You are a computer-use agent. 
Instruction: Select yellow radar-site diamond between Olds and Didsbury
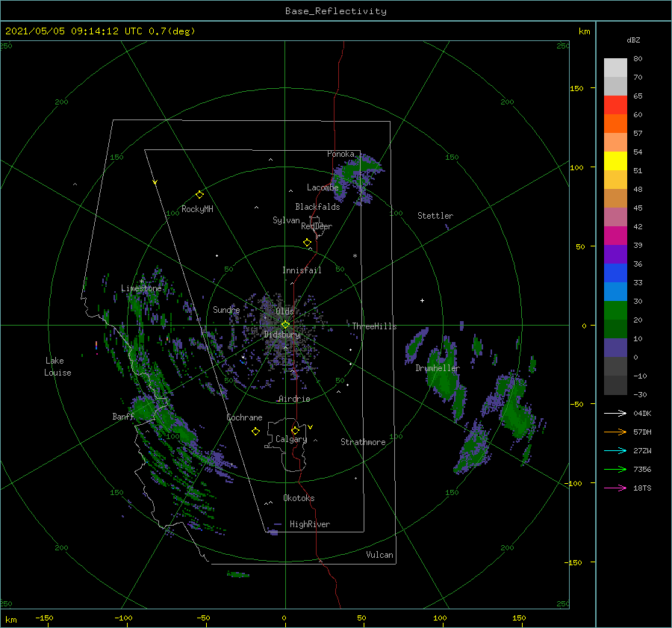pos(285,325)
